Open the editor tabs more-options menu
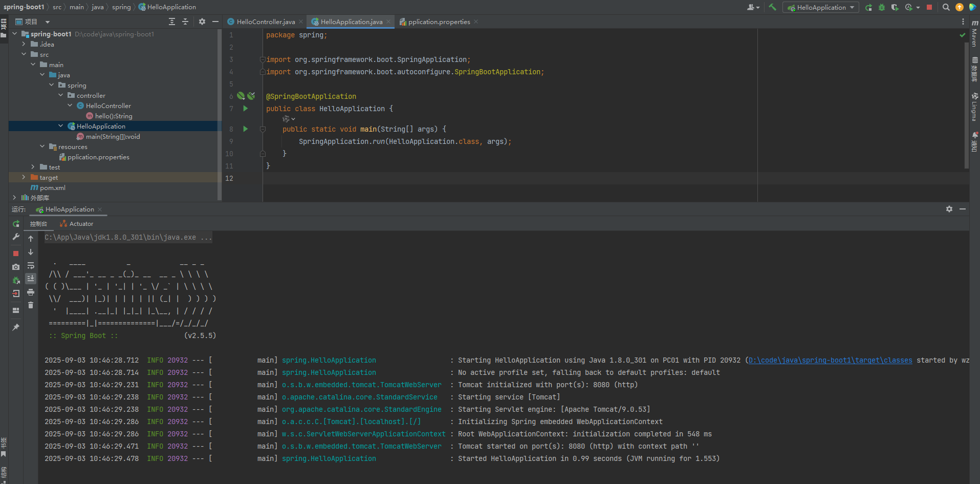Image resolution: width=980 pixels, height=484 pixels. [963, 22]
